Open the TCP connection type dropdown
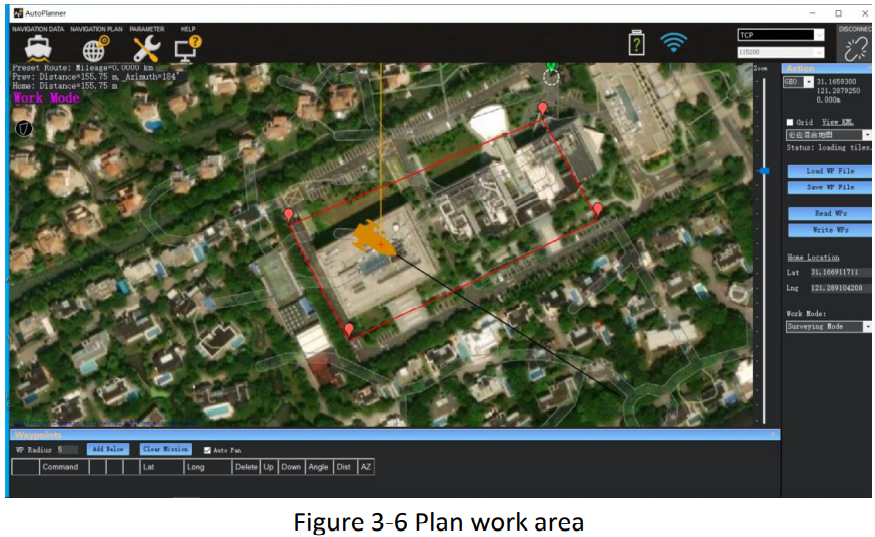Screen dimensions: 875x537 781,35
